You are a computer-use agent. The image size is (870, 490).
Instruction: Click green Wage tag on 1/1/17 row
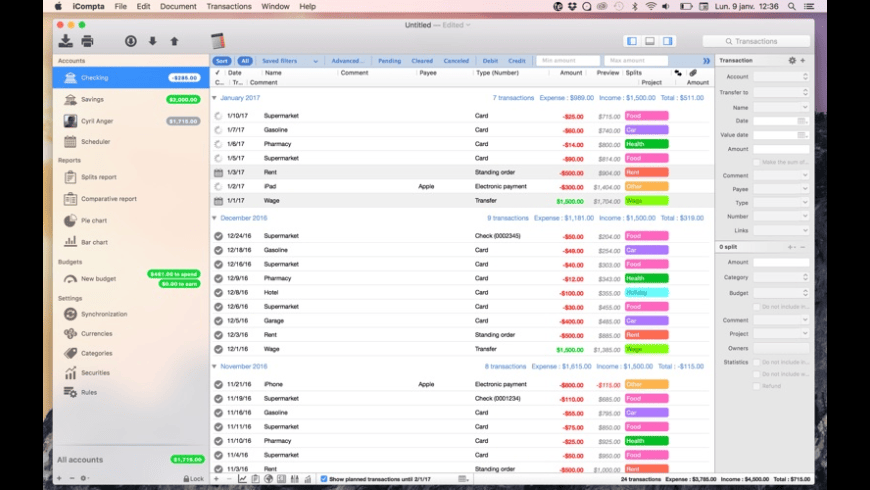click(x=646, y=201)
